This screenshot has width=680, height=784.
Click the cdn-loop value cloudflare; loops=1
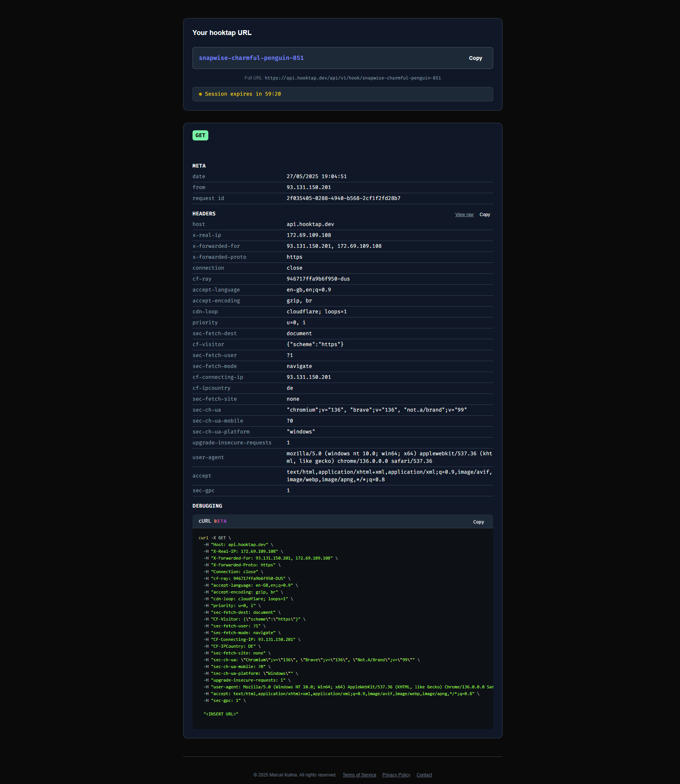316,312
